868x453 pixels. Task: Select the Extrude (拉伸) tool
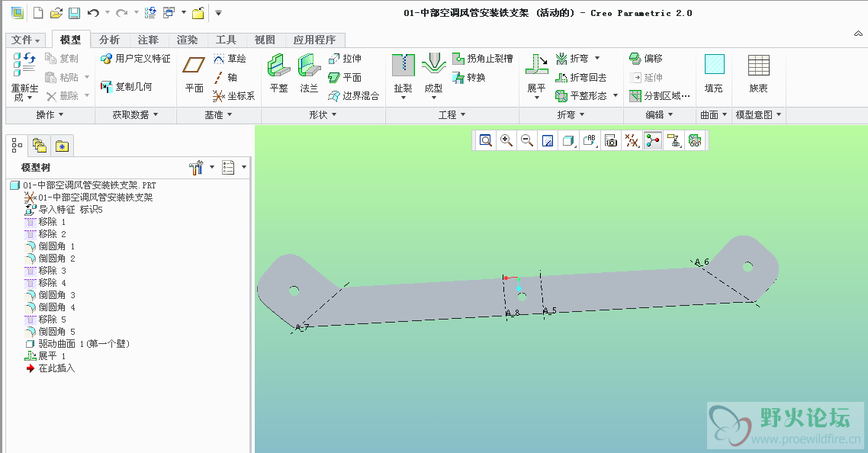pos(345,59)
